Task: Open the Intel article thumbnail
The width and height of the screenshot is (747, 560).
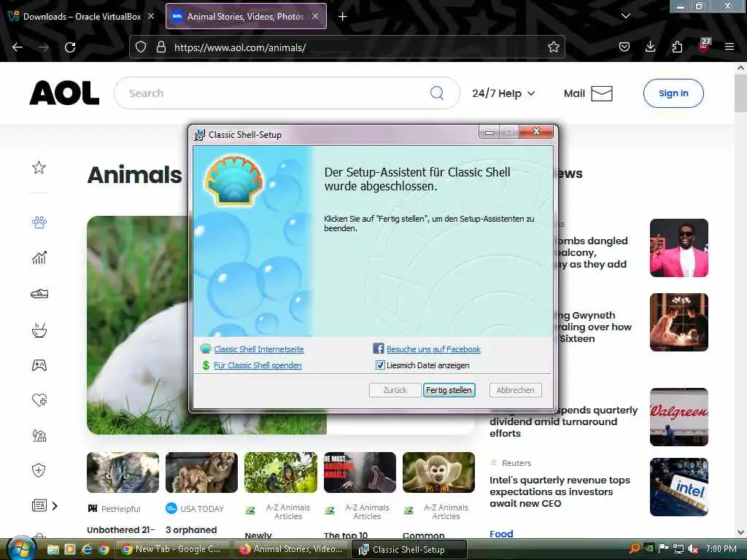Action: coord(679,487)
